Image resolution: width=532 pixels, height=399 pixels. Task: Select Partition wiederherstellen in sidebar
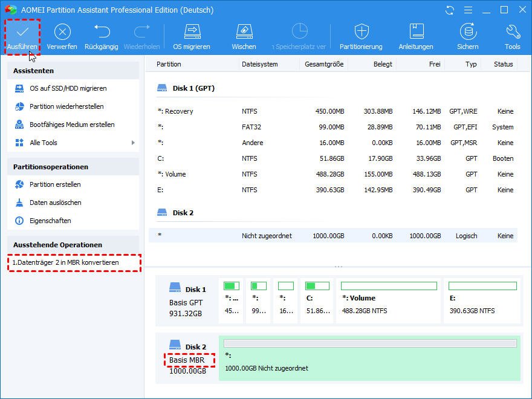(66, 106)
